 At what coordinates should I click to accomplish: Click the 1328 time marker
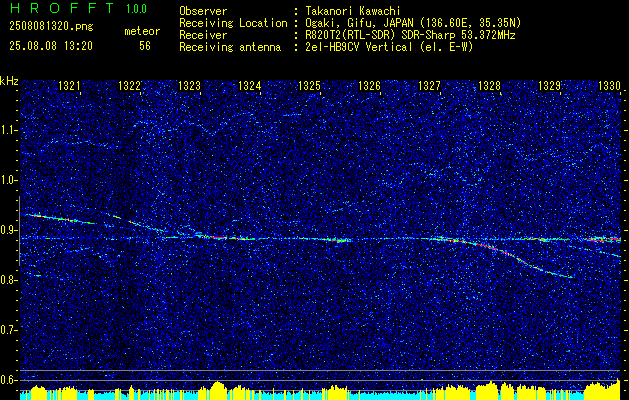489,85
